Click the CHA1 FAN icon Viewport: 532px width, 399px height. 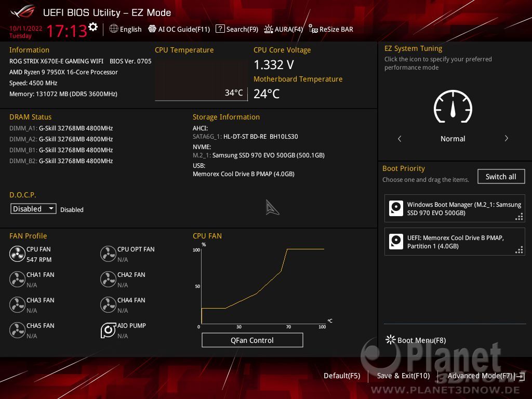[17, 279]
